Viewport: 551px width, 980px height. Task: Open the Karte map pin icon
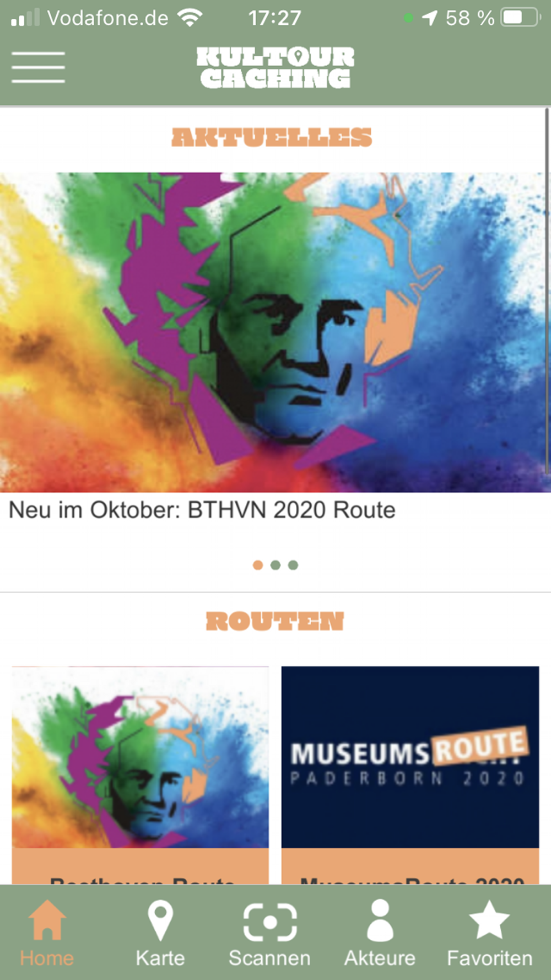point(160,920)
